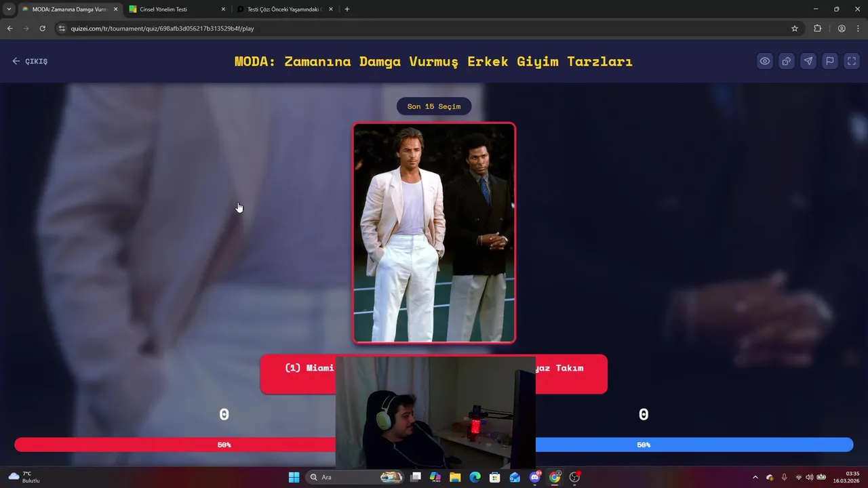Close the 'Testi Çöz' browser tab

pos(331,9)
